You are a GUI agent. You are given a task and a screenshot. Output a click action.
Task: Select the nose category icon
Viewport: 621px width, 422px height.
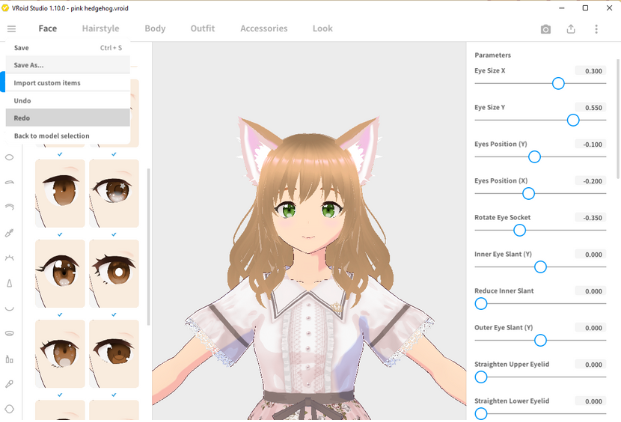pos(10,283)
